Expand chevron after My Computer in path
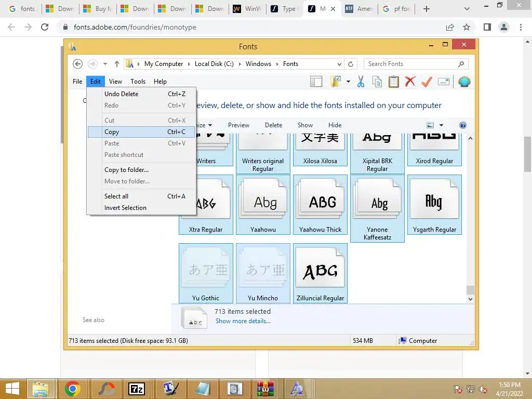532x399 pixels. pyautogui.click(x=189, y=64)
